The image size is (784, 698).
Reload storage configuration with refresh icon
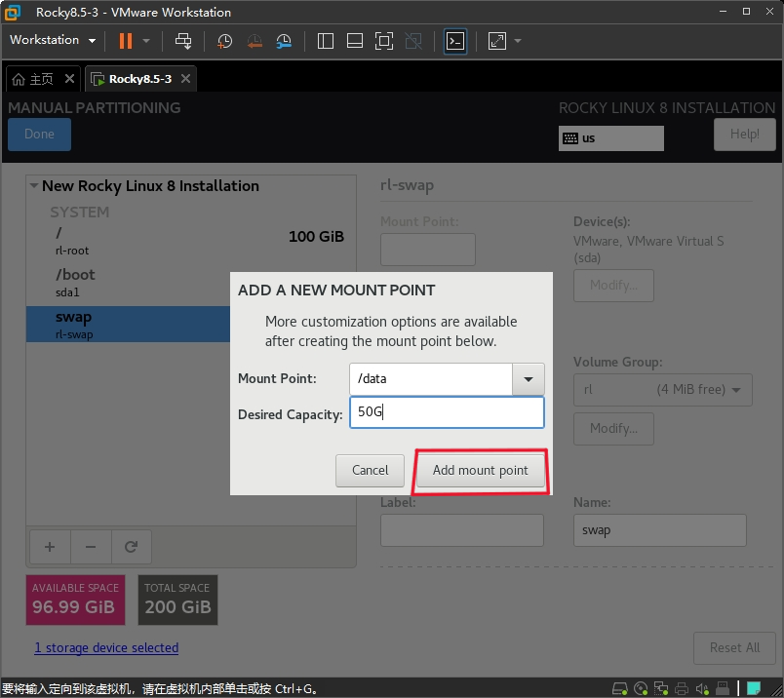point(131,547)
